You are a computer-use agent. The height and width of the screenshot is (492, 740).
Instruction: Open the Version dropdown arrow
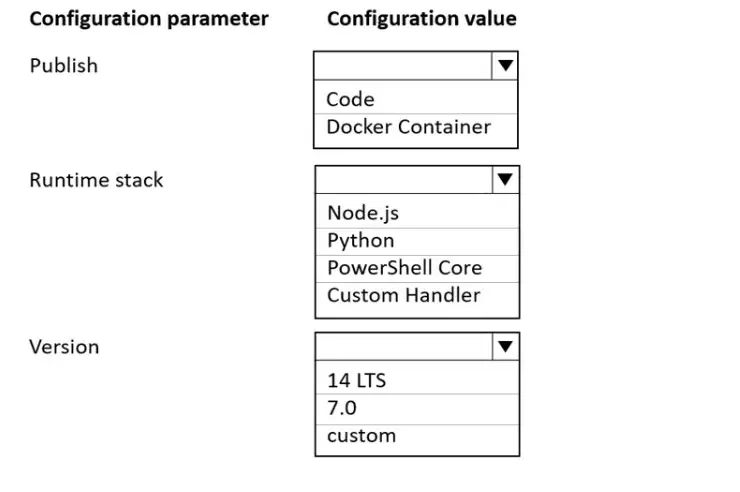click(505, 347)
